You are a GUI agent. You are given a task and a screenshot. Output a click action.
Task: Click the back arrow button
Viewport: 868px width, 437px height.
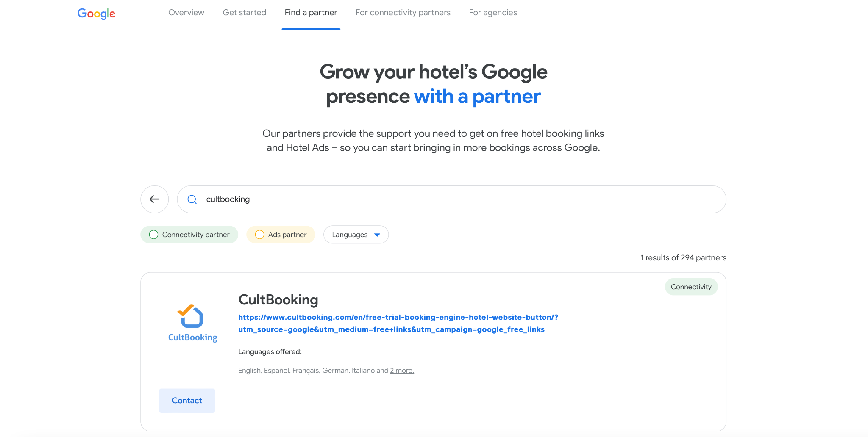tap(155, 199)
